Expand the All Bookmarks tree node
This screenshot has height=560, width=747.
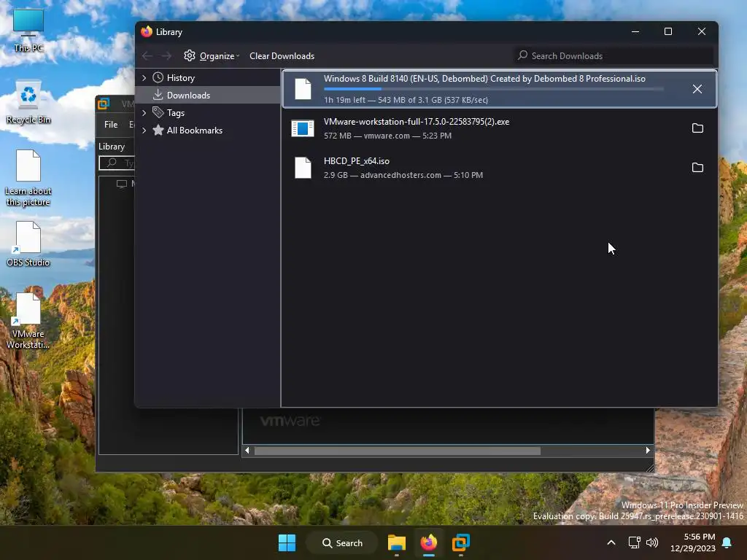[144, 131]
